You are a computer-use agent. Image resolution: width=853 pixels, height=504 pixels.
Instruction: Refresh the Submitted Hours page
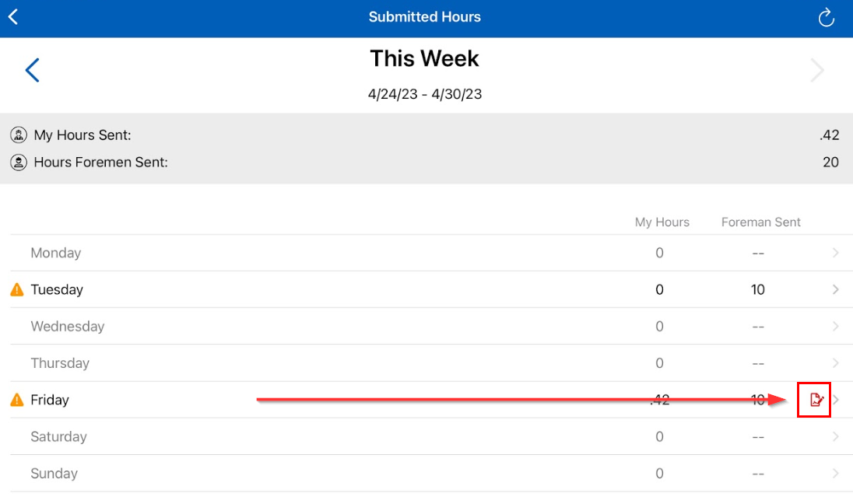click(827, 17)
